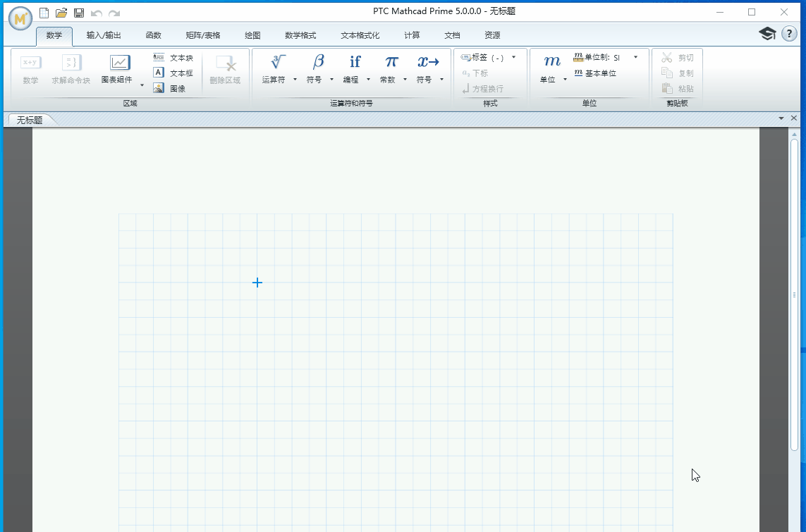Open the 单位制 SI unit system dropdown

coord(635,57)
